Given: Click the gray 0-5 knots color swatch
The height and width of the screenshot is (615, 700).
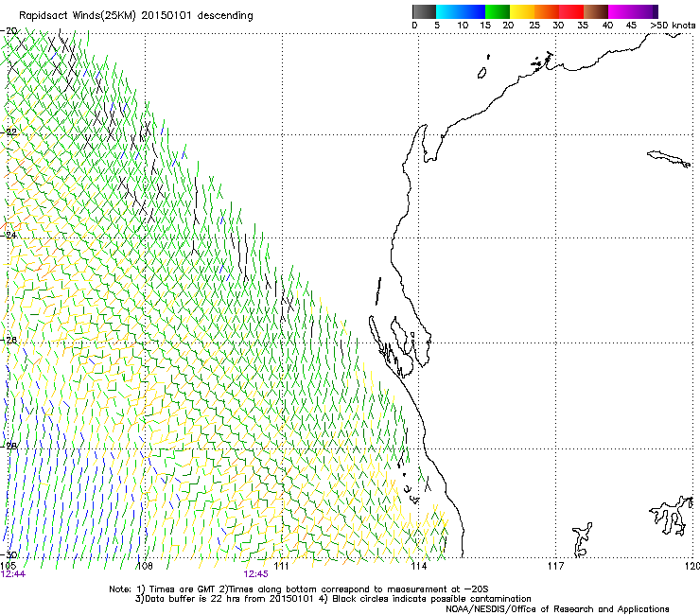Looking at the screenshot, I should 424,11.
